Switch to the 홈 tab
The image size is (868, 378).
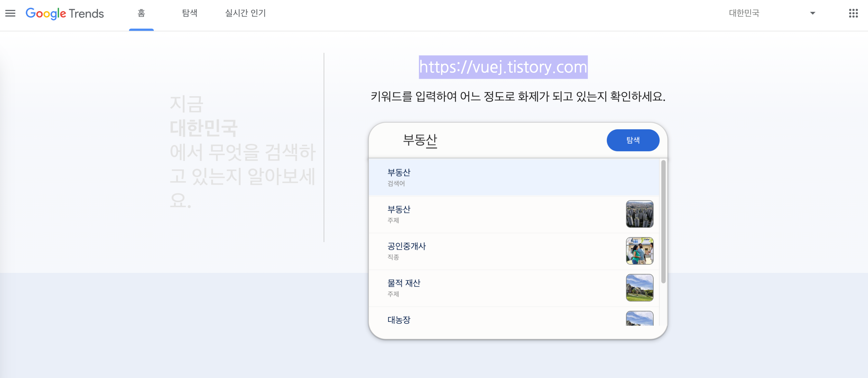click(x=141, y=13)
